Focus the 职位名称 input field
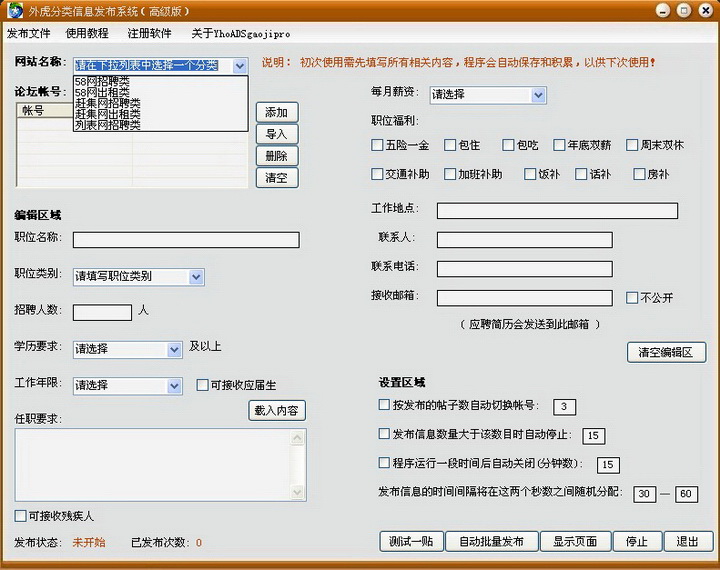Viewport: 720px width, 570px height. 186,240
